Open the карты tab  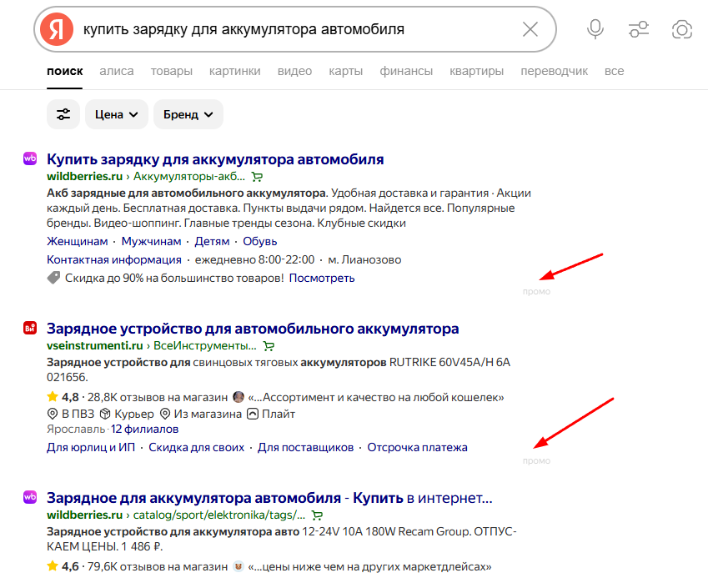346,72
